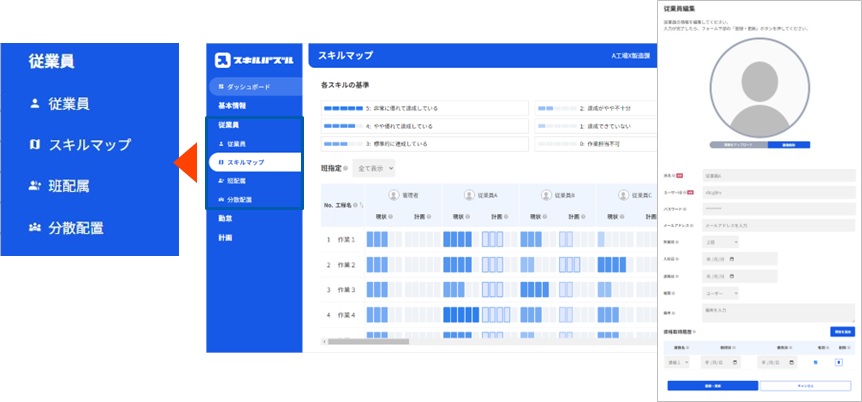Click the gray image upload button under photo

coord(738,145)
